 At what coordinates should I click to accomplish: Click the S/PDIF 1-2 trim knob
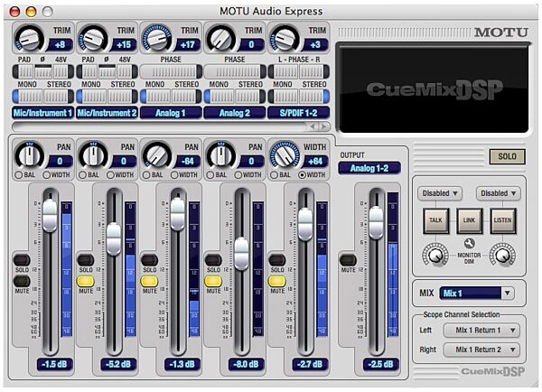click(x=285, y=39)
